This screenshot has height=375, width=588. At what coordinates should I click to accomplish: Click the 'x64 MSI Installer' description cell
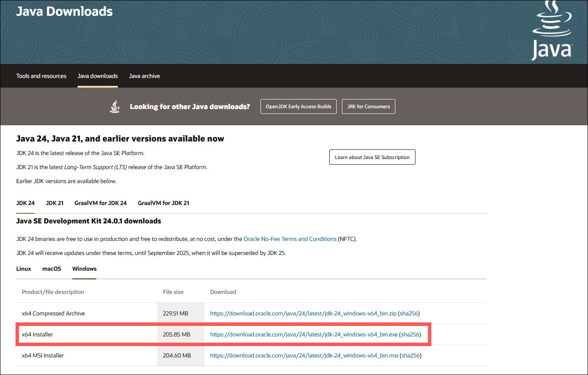pos(87,356)
